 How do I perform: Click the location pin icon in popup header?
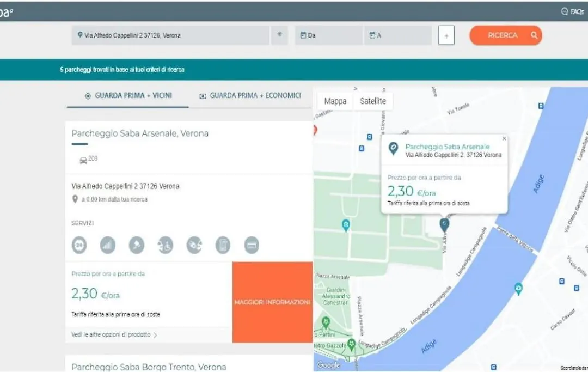click(x=393, y=149)
